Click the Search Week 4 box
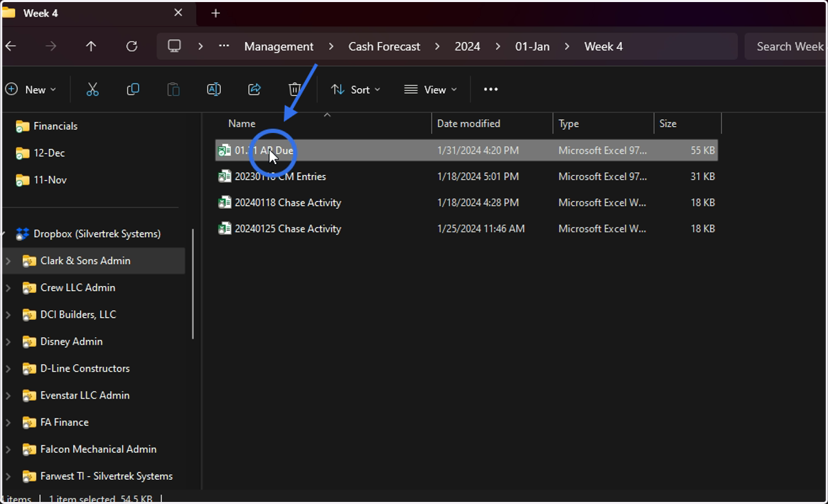 [x=786, y=46]
